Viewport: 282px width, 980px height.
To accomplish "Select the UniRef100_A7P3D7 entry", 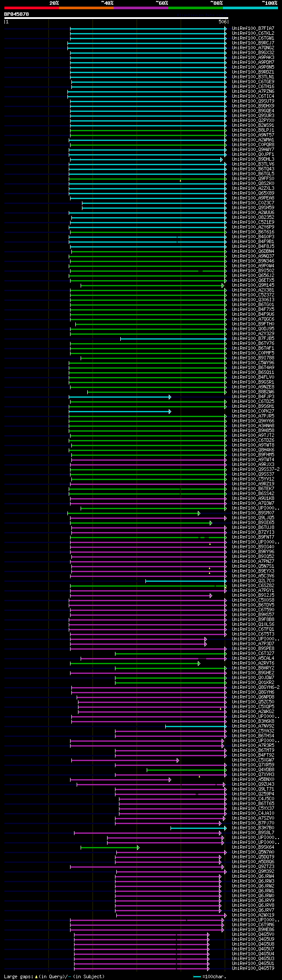I will coord(253,644).
